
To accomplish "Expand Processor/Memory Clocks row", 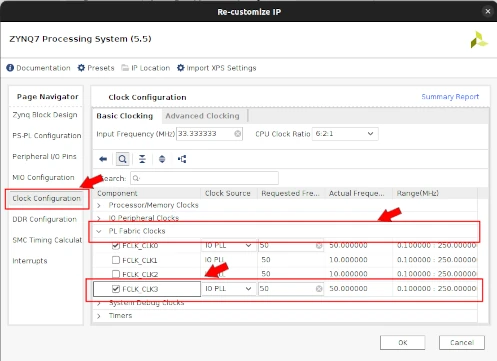I will (99, 205).
